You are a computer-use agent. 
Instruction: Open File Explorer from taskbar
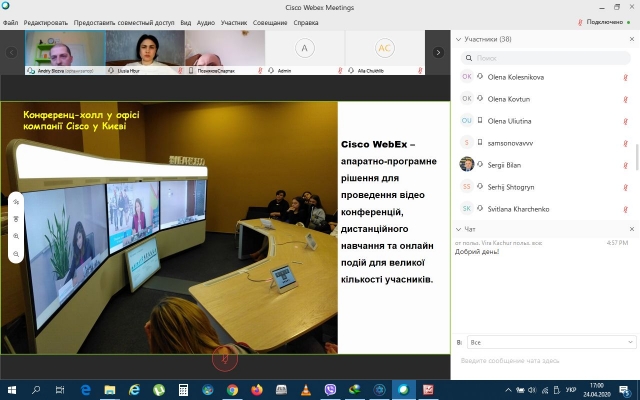click(x=109, y=390)
